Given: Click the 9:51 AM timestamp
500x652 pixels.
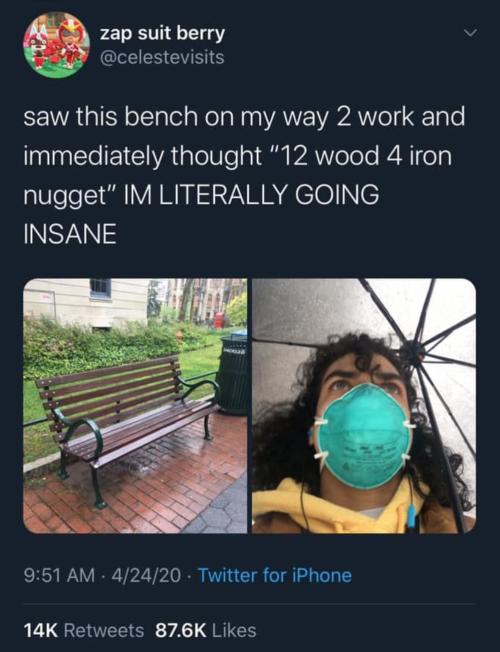Looking at the screenshot, I should coord(59,575).
